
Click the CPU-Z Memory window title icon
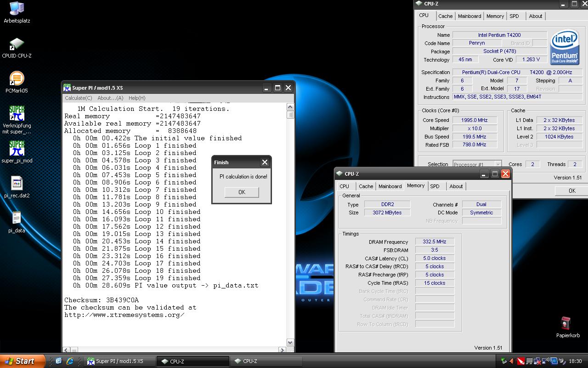[x=340, y=174]
